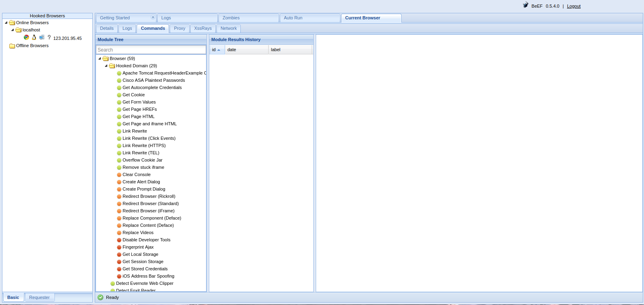Open the XssRays sub-tab
Screen dimensions: 644x305
click(x=203, y=29)
